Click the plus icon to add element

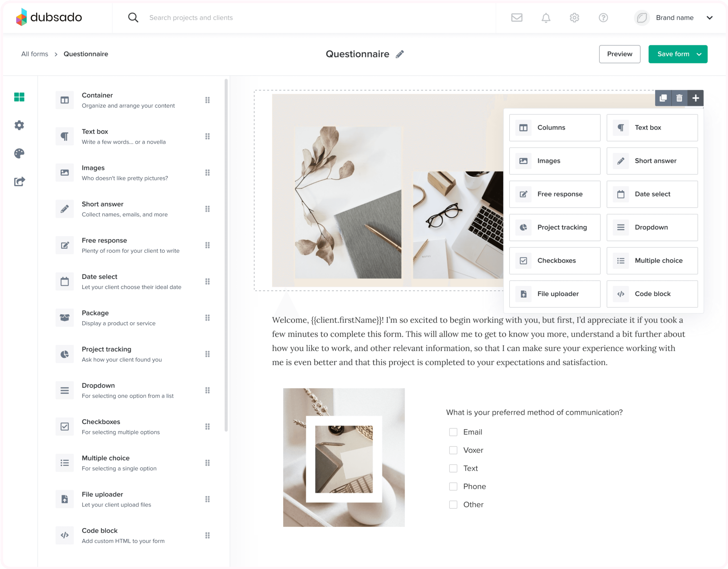coord(695,98)
